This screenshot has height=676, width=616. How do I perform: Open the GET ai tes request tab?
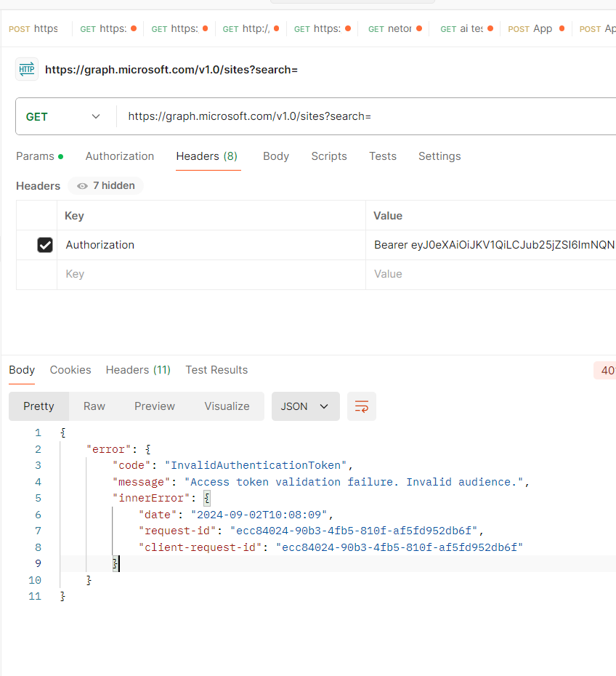click(465, 29)
